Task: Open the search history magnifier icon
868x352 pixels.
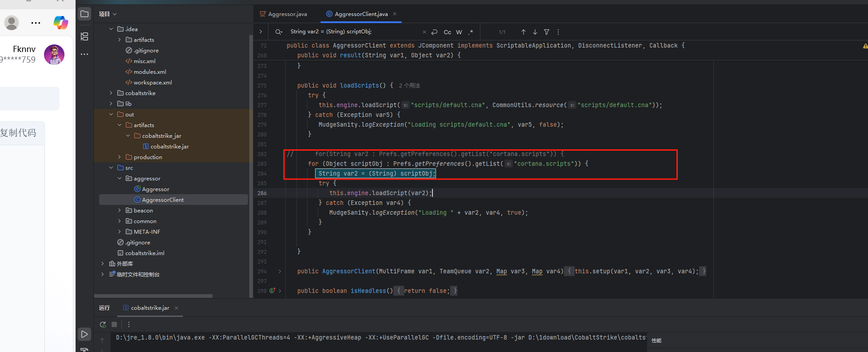Action: 279,32
